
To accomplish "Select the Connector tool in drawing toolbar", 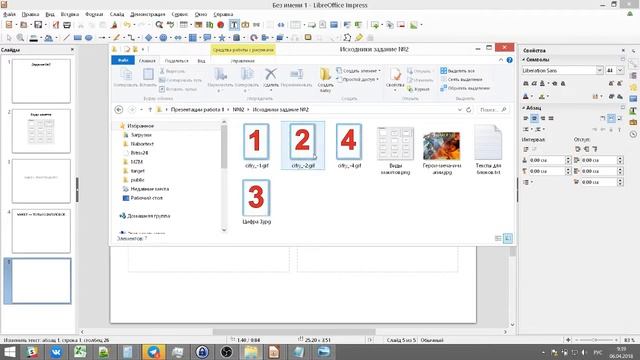I will point(131,38).
